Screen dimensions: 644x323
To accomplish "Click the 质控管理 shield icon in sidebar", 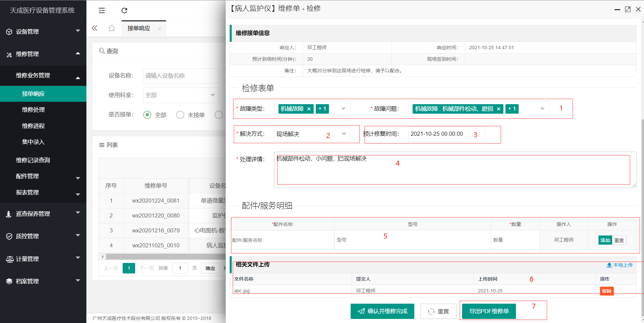I will [x=9, y=236].
